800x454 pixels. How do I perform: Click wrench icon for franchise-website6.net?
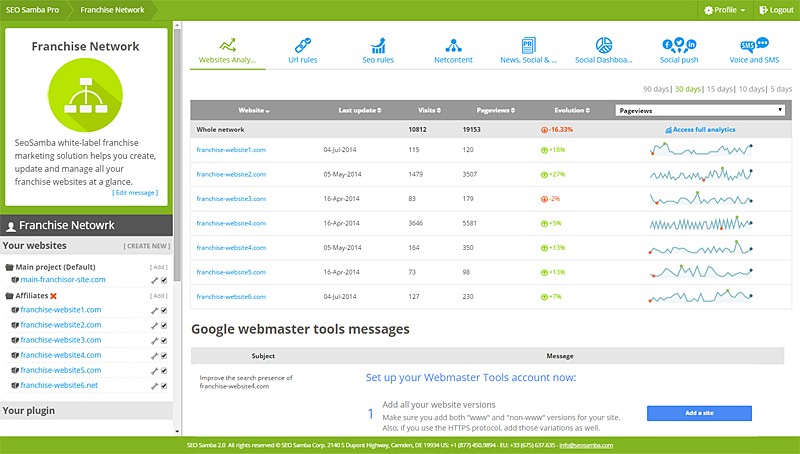(x=154, y=386)
